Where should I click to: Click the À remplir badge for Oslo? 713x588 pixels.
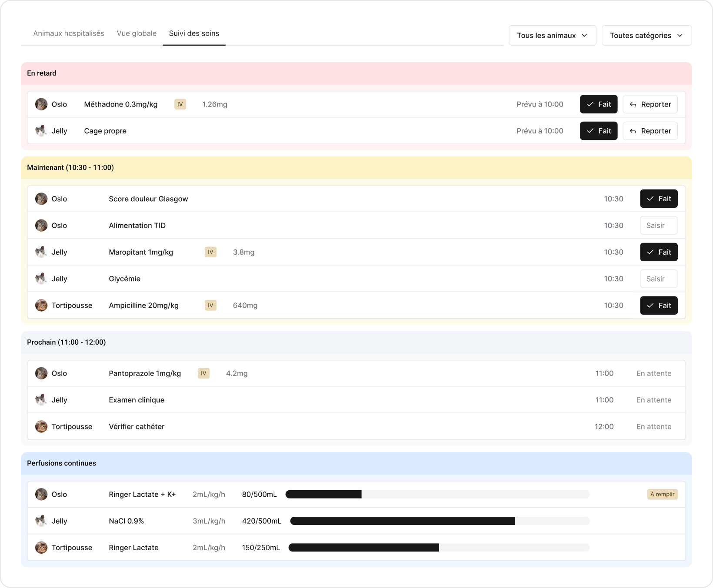point(663,494)
